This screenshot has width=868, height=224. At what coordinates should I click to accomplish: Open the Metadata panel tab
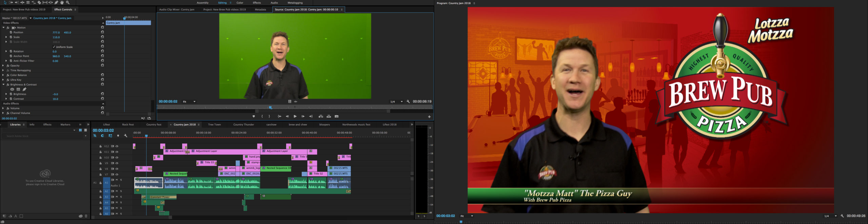[x=260, y=9]
